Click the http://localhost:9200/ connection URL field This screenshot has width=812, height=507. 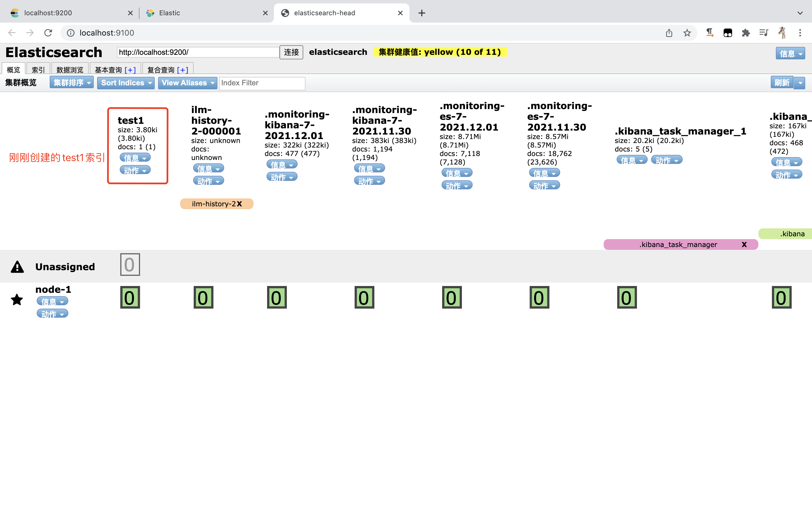198,52
